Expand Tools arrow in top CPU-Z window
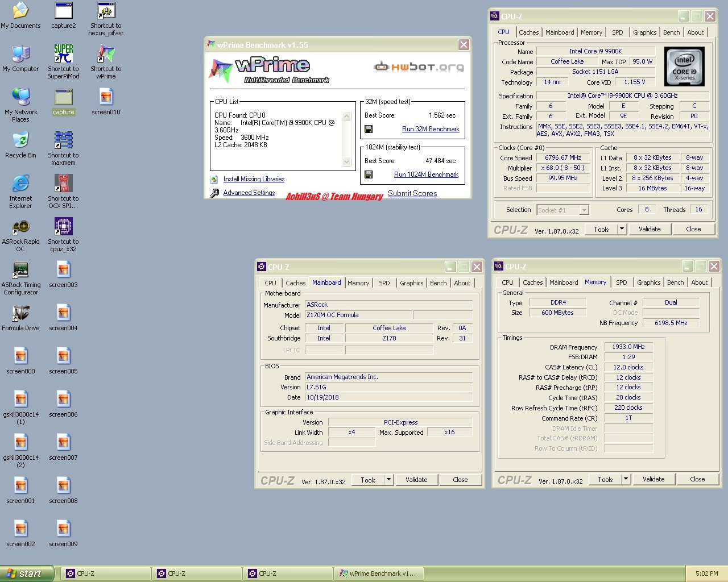 coord(622,229)
